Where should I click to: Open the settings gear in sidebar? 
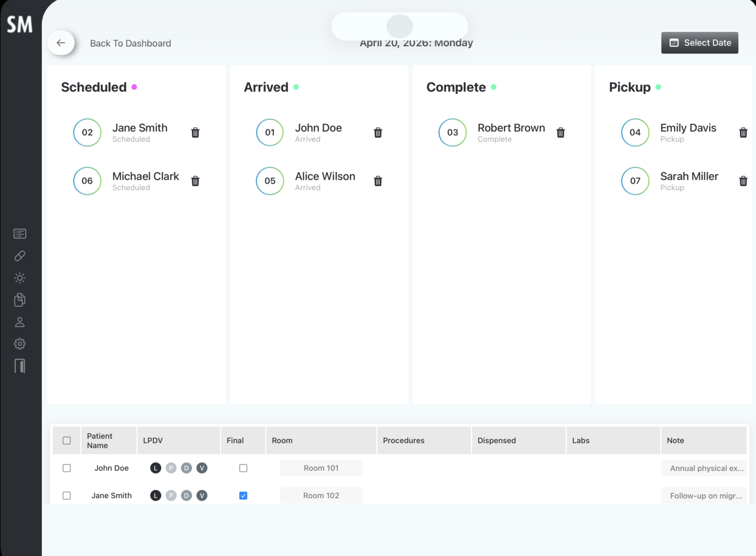pyautogui.click(x=20, y=344)
